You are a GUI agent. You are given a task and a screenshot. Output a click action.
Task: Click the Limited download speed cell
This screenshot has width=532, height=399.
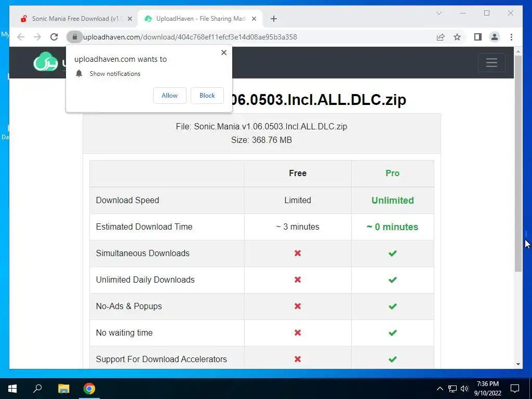(x=298, y=200)
